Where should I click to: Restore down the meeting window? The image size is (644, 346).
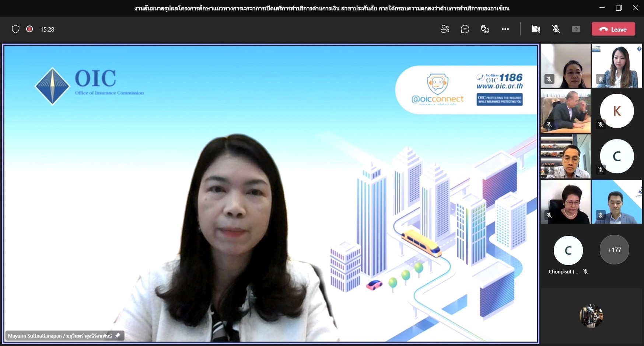click(x=619, y=8)
